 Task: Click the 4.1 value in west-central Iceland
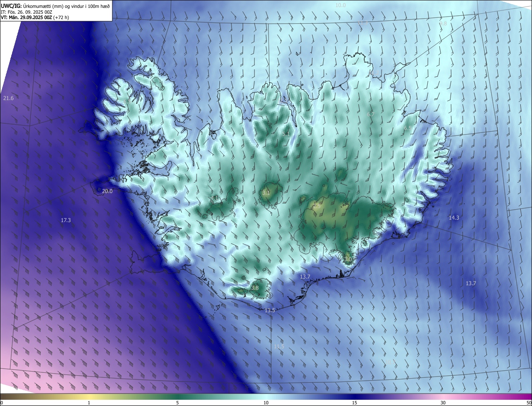[x=215, y=198]
